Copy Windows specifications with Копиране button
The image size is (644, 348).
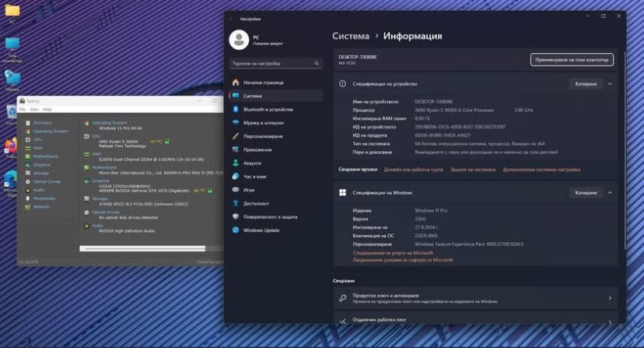pos(586,192)
